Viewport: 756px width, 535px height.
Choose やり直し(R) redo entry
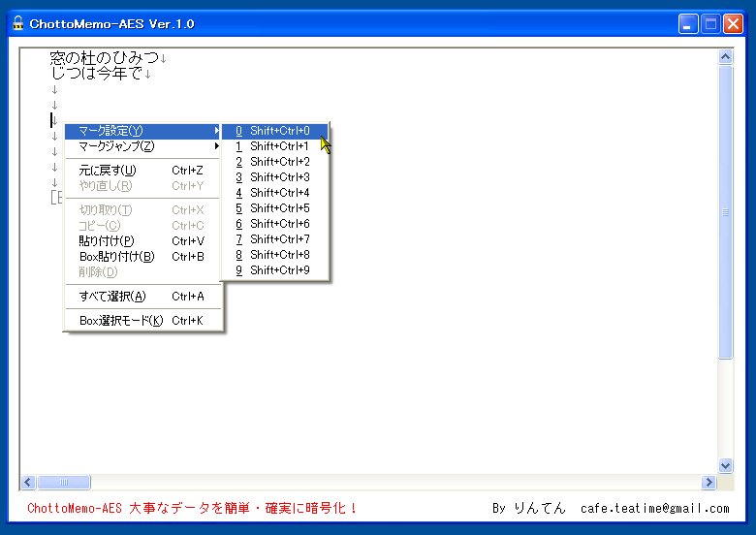pos(142,185)
